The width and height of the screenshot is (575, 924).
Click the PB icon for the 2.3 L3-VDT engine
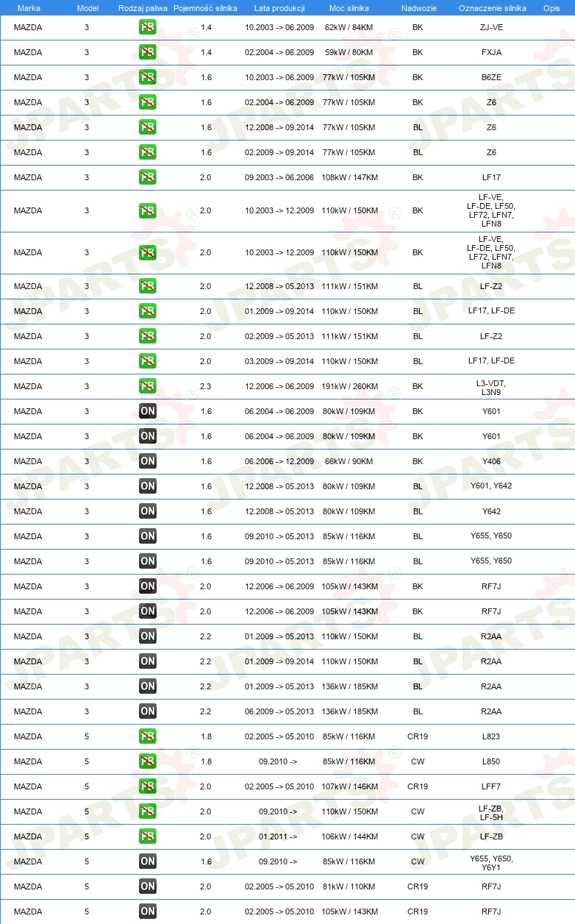[148, 387]
